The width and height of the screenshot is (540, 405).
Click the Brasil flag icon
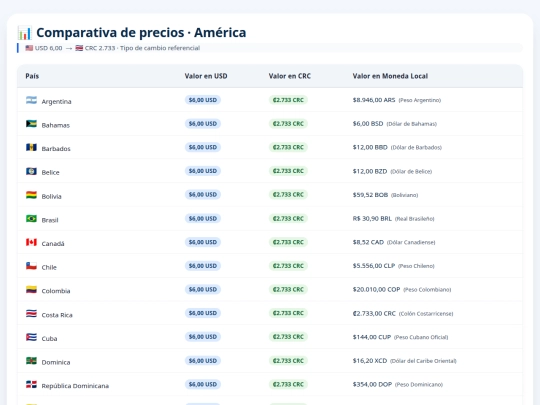[31, 219]
